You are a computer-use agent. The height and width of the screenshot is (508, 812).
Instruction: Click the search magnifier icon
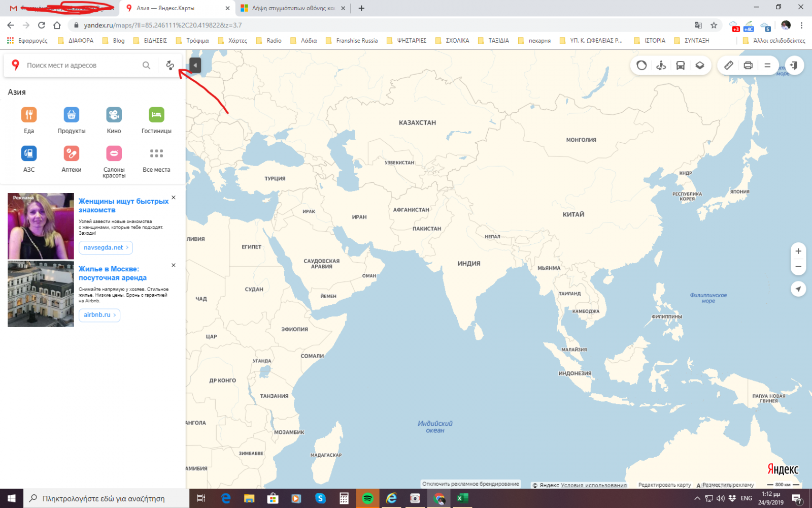(x=146, y=66)
